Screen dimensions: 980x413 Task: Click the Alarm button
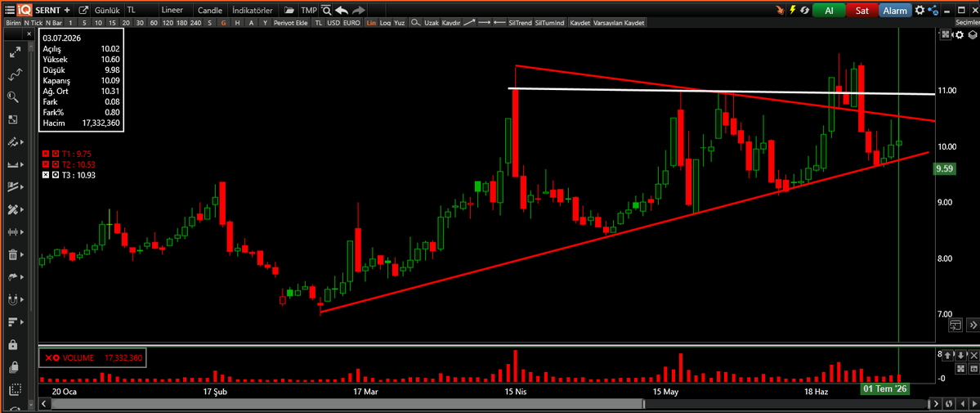pos(896,11)
